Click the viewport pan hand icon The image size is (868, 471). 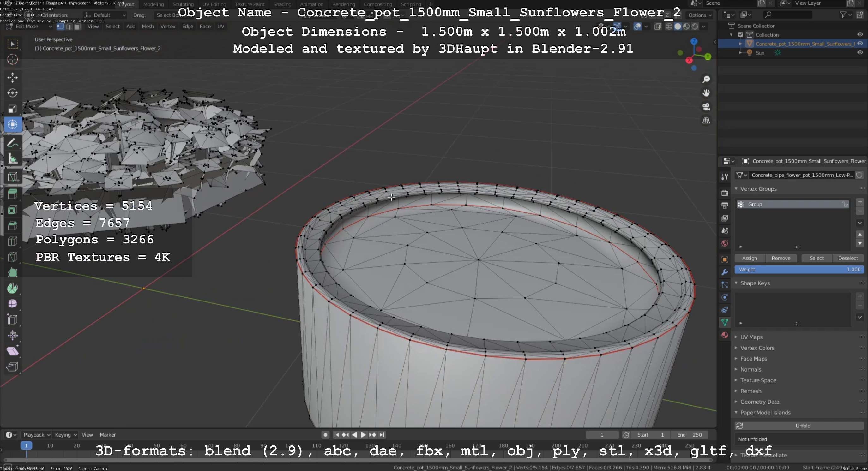[706, 93]
